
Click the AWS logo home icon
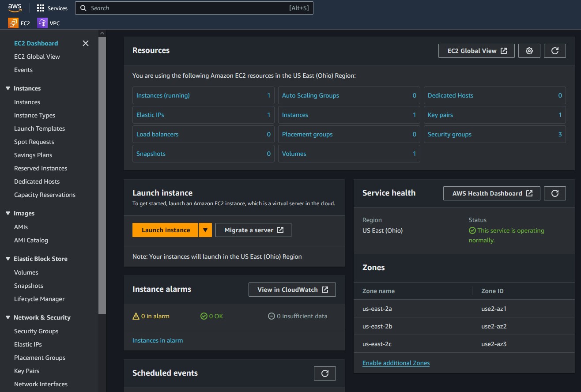15,8
